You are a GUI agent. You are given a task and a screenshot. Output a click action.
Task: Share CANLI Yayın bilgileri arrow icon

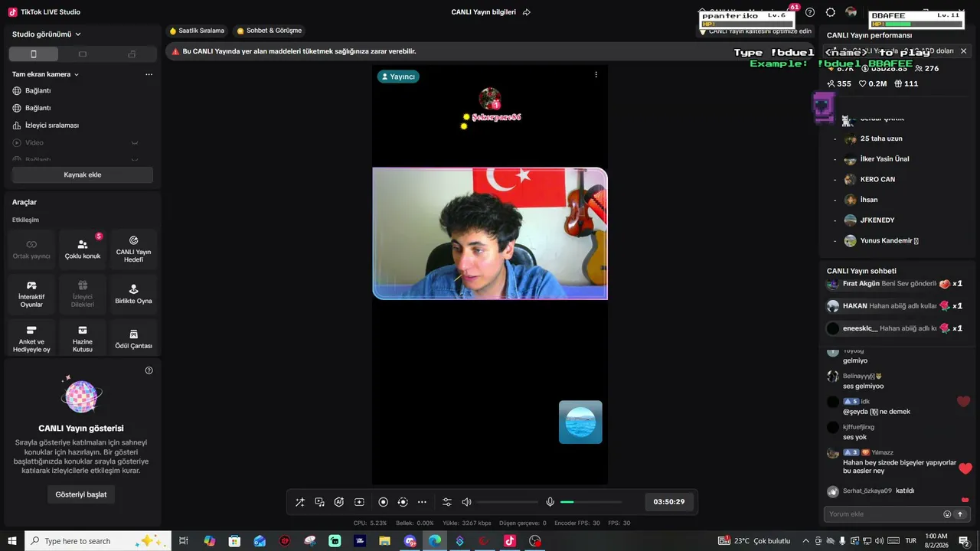[x=527, y=12]
